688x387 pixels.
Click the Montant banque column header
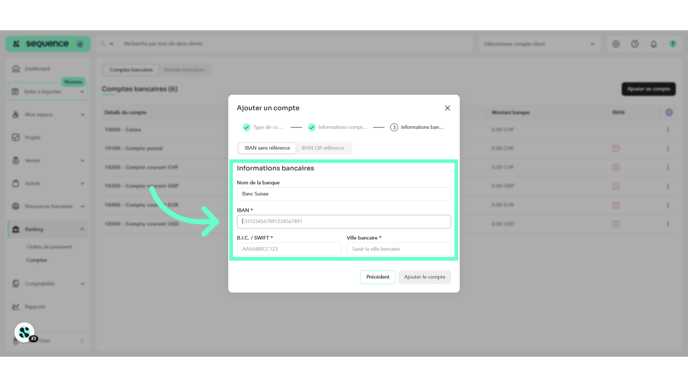pos(510,113)
